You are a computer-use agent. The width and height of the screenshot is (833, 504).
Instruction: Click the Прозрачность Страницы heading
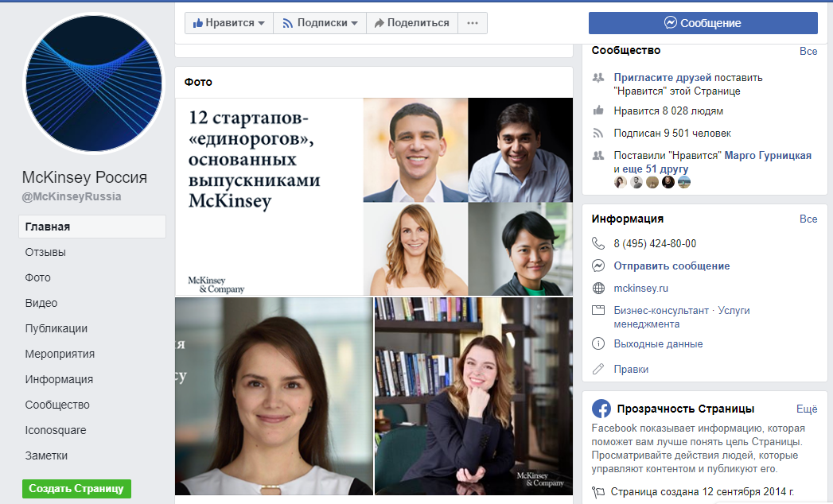click(685, 409)
